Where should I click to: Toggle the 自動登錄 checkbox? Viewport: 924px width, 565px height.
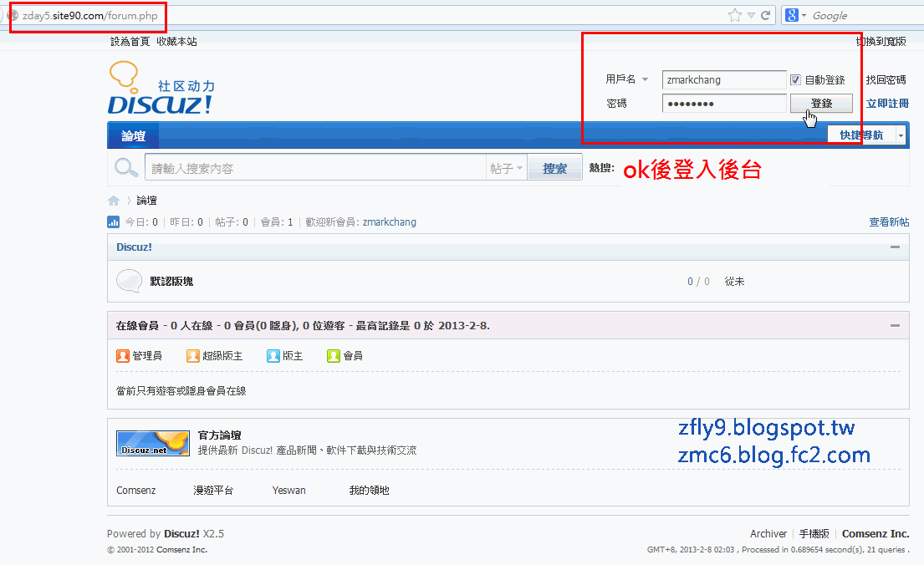[795, 79]
